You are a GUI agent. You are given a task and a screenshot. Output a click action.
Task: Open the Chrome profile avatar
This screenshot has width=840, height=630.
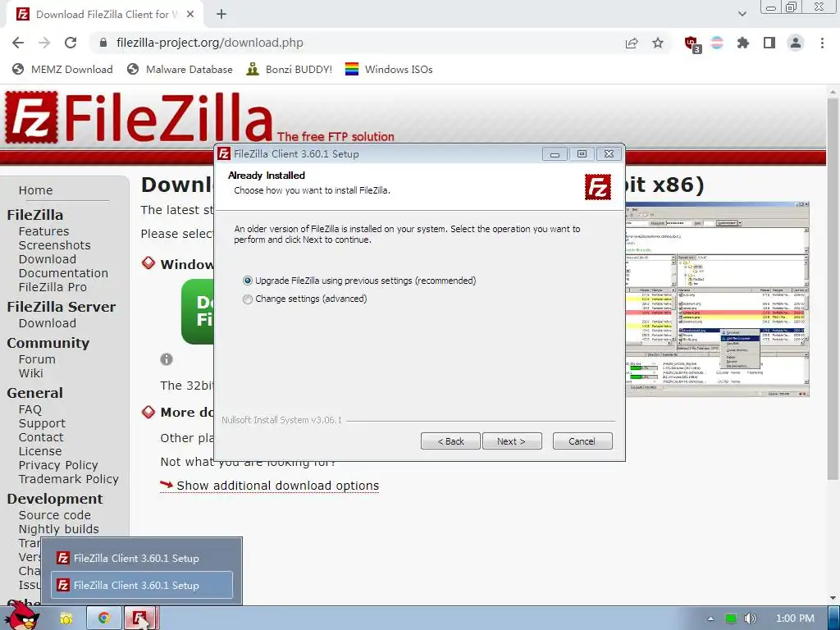point(796,43)
